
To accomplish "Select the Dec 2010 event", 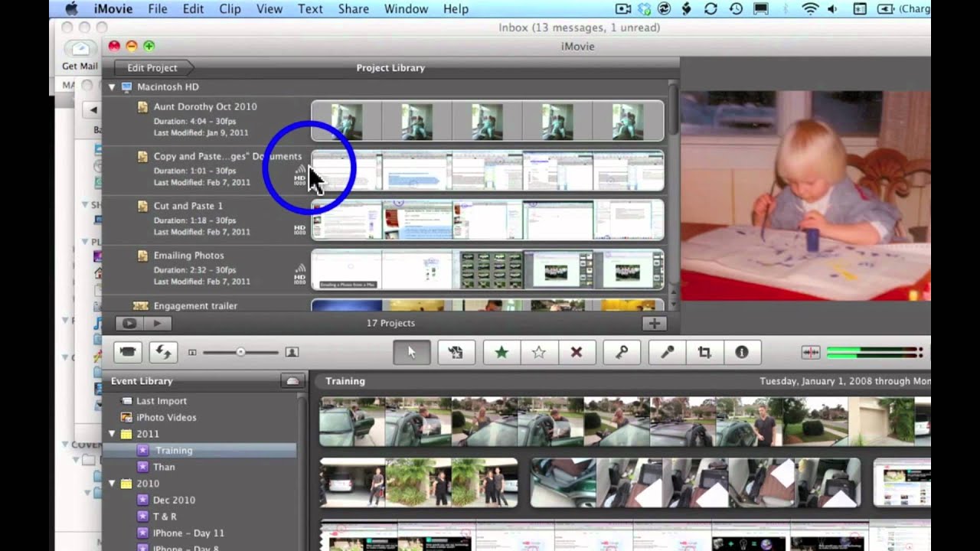I will tap(174, 500).
